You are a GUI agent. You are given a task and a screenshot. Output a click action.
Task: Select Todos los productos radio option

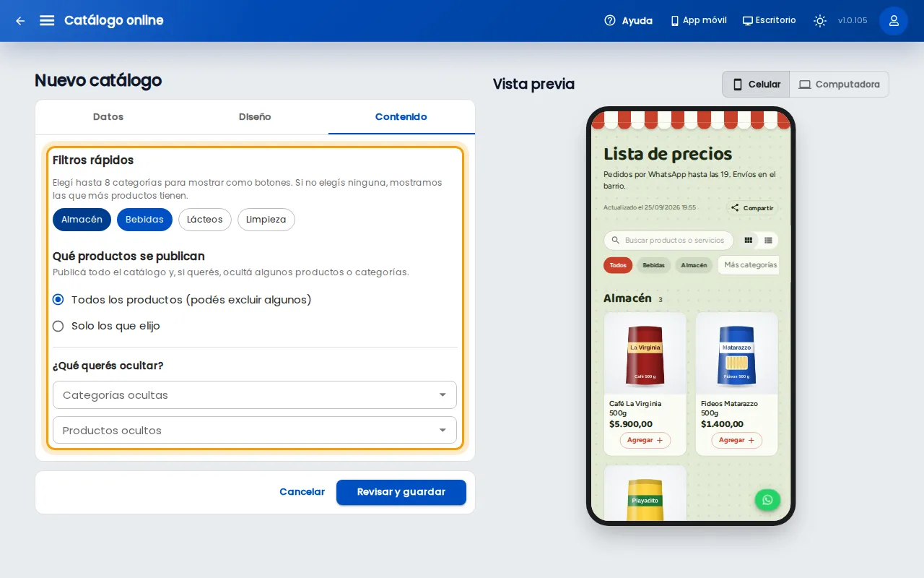pyautogui.click(x=58, y=300)
